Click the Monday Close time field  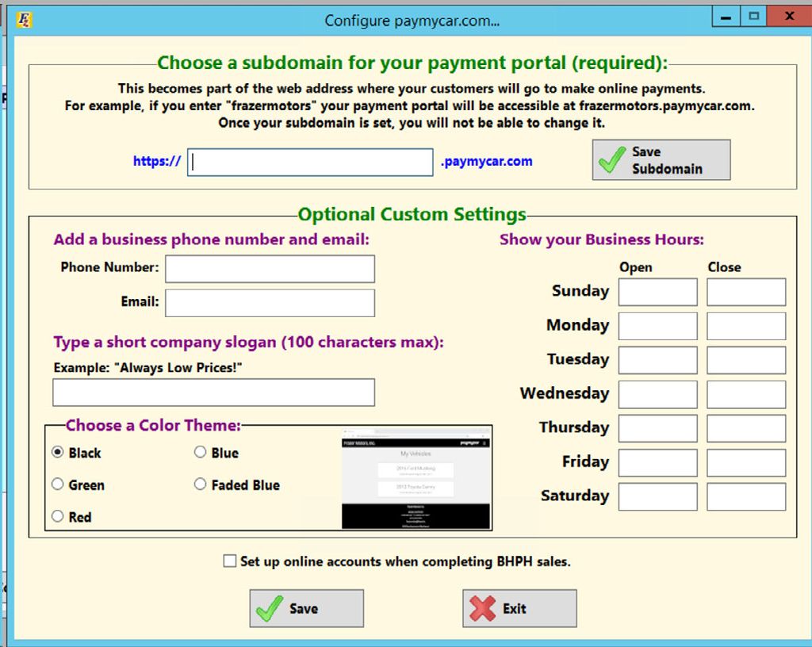(x=746, y=327)
